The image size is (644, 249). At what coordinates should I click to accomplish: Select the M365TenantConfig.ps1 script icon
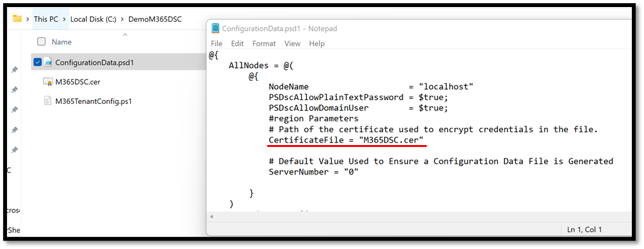(x=47, y=101)
